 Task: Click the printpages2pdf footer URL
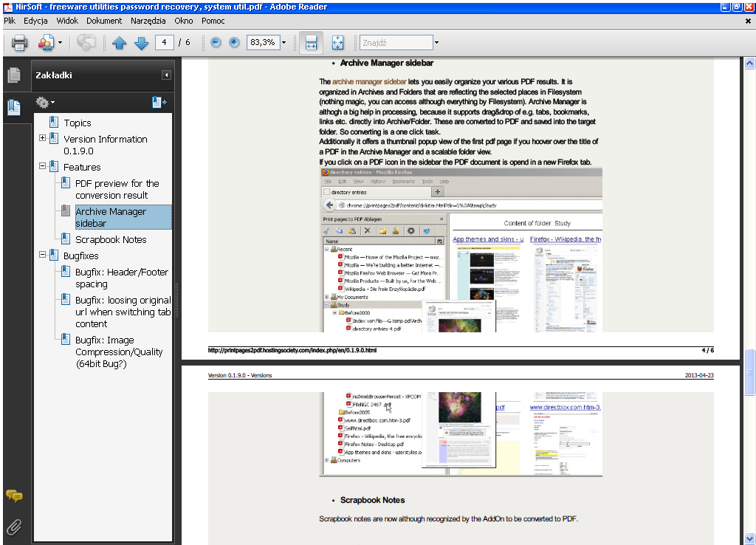(292, 351)
